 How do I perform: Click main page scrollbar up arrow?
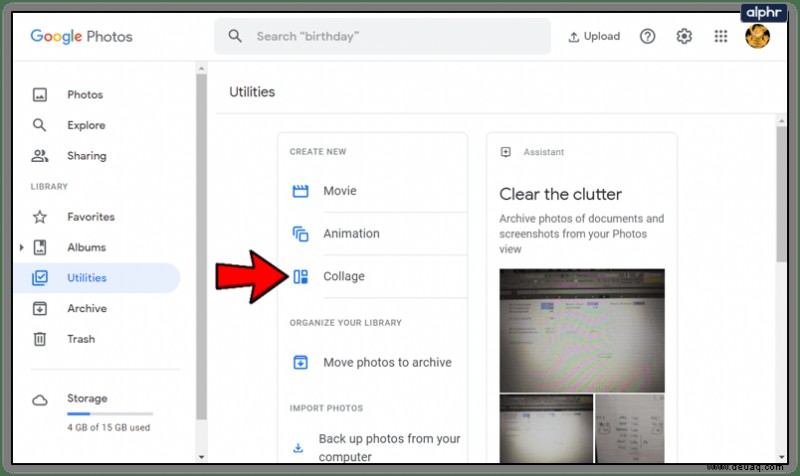(782, 121)
